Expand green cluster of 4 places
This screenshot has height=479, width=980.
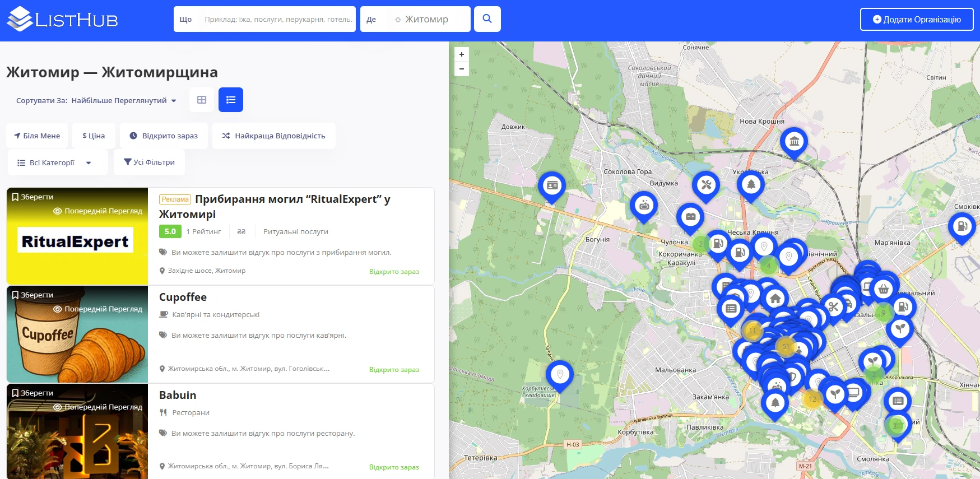[x=769, y=266]
